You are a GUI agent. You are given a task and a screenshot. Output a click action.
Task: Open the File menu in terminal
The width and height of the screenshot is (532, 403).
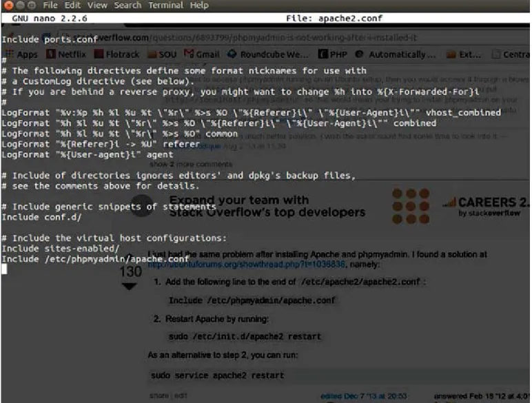click(50, 5)
